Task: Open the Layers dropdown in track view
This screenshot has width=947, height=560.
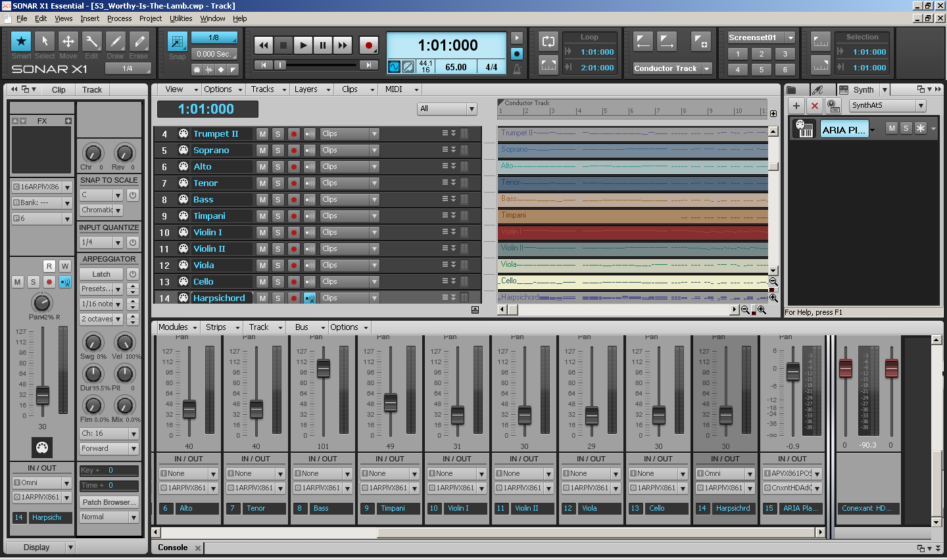Action: click(312, 89)
